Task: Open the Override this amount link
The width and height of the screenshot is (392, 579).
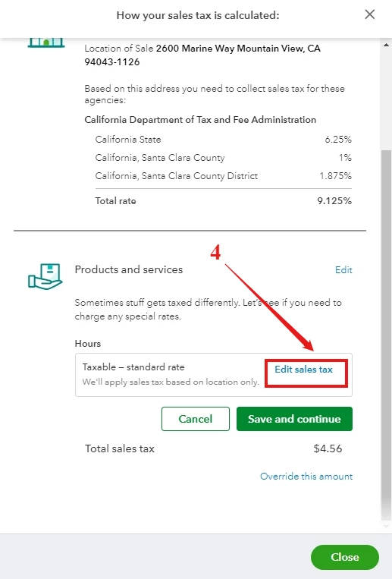Action: tap(306, 477)
